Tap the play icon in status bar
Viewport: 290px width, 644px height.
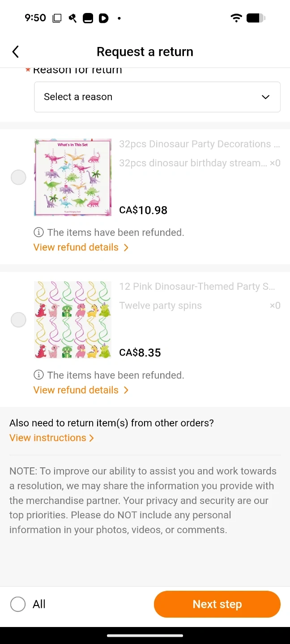click(103, 18)
